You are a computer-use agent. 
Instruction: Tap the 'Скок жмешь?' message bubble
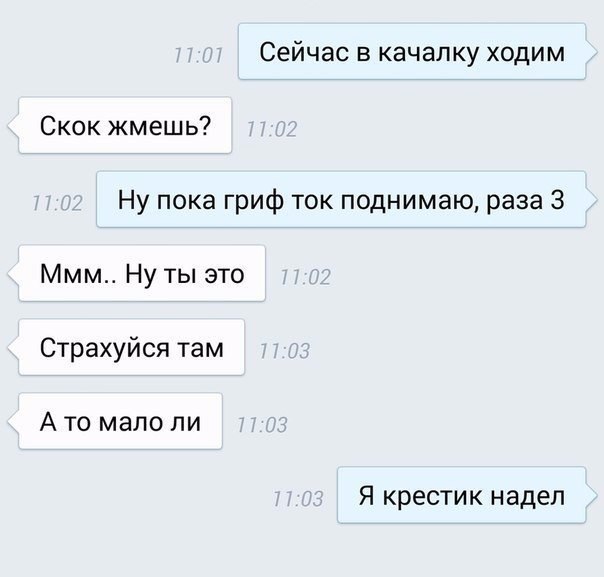pyautogui.click(x=125, y=126)
